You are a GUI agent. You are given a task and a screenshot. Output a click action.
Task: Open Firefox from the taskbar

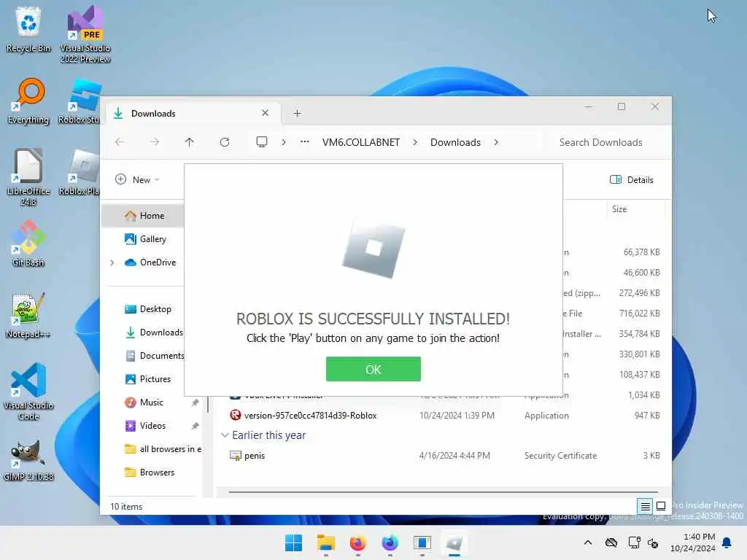pos(357,542)
